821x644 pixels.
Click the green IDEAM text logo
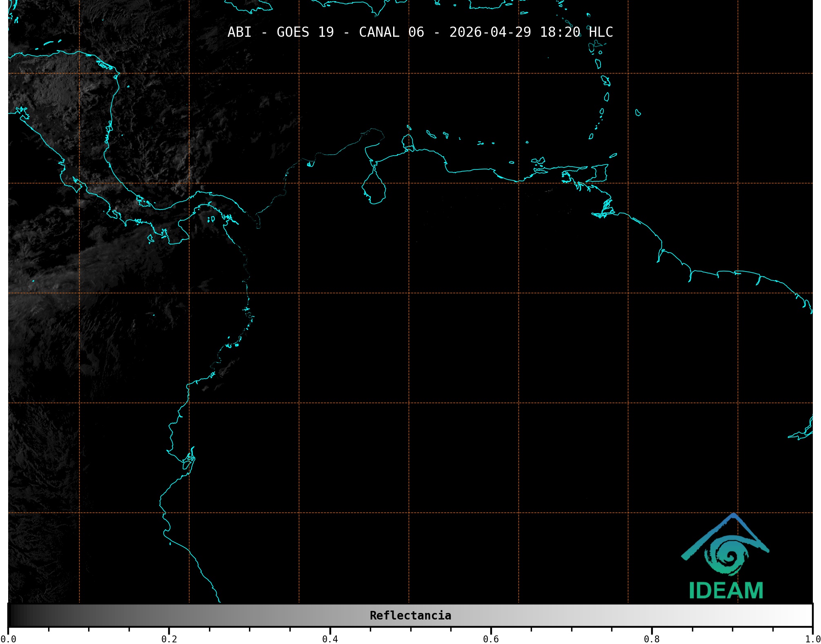(726, 591)
